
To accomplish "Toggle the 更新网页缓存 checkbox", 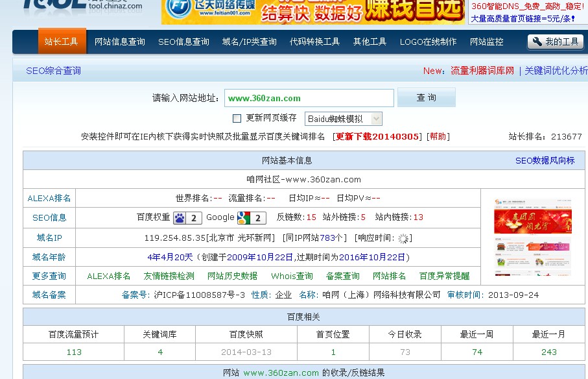I will (237, 119).
